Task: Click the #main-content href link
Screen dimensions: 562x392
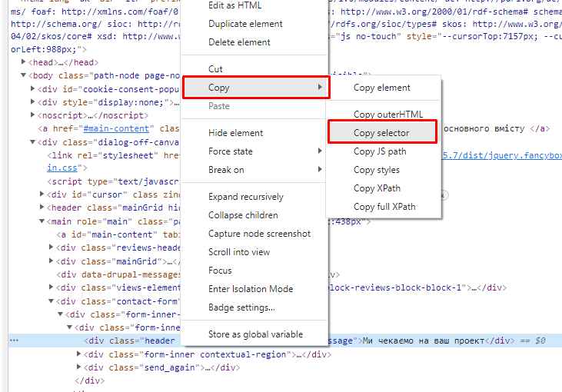Action: [115, 128]
